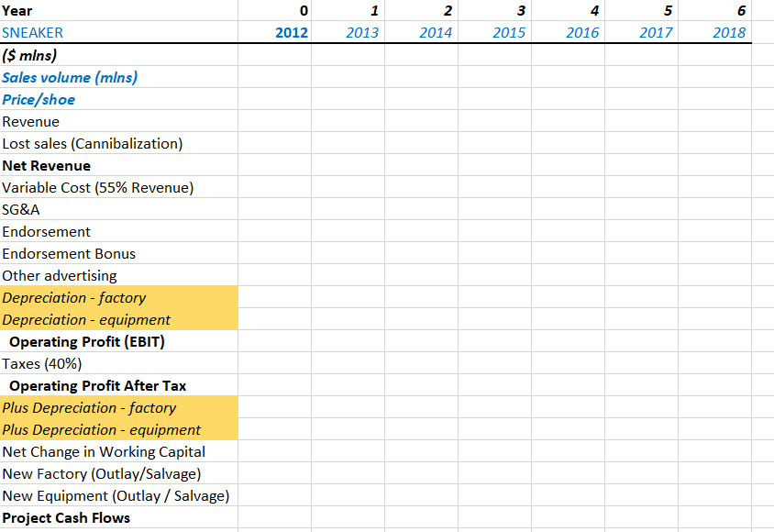Click the 2012 year cell
This screenshot has height=532, width=774.
point(275,32)
